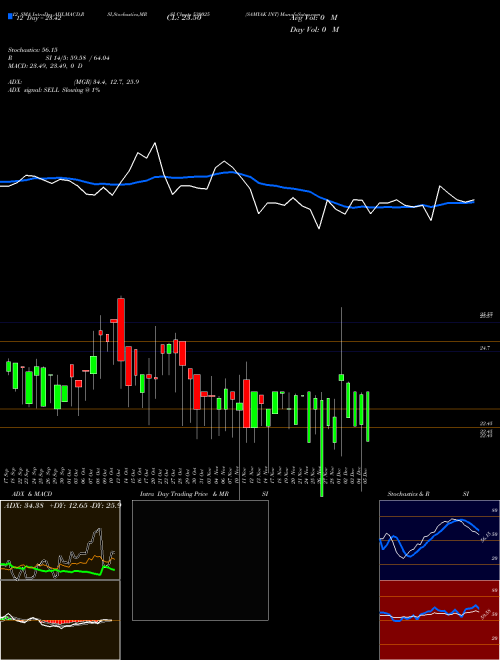
Task: Click the ADX indicator chart panel
Action: [x=60, y=540]
